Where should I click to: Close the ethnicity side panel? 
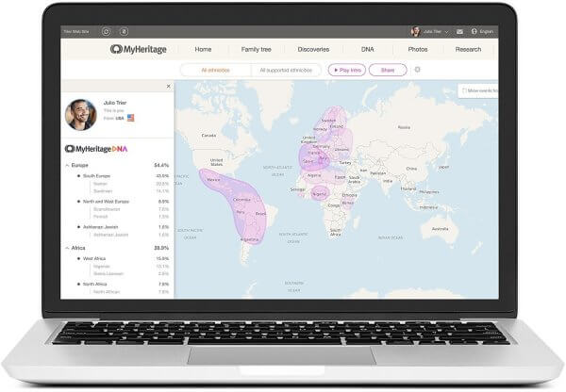[x=168, y=86]
